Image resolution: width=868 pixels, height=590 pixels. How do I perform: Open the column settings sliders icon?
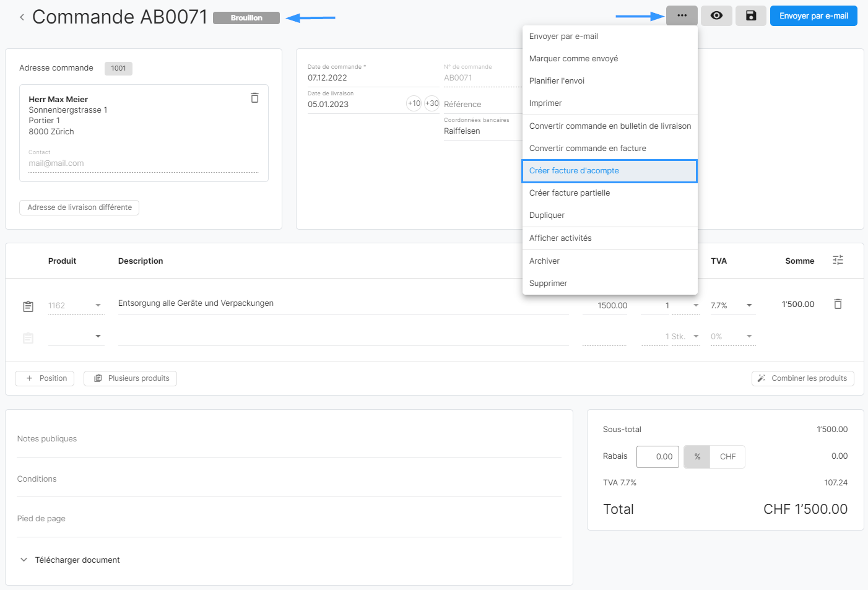pyautogui.click(x=838, y=261)
